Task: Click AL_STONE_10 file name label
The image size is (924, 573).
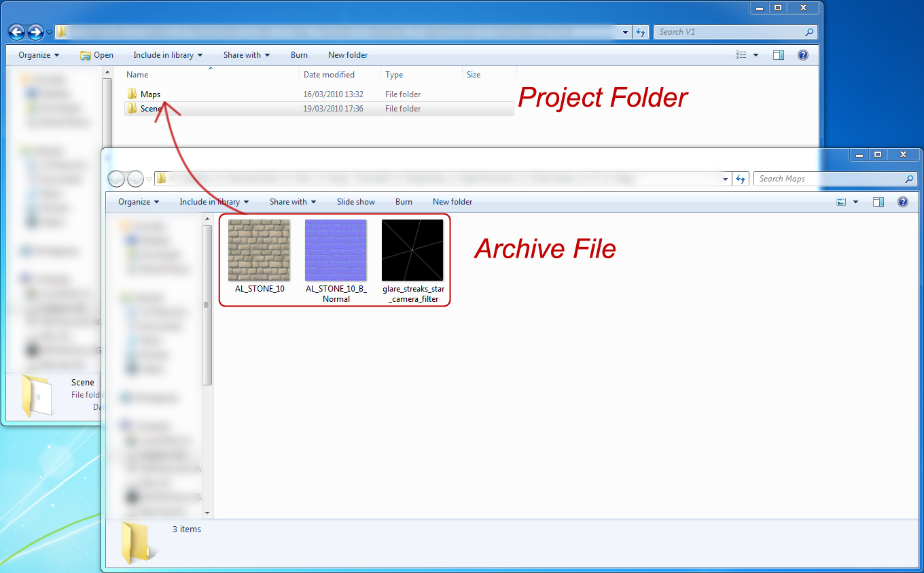Action: pos(260,289)
